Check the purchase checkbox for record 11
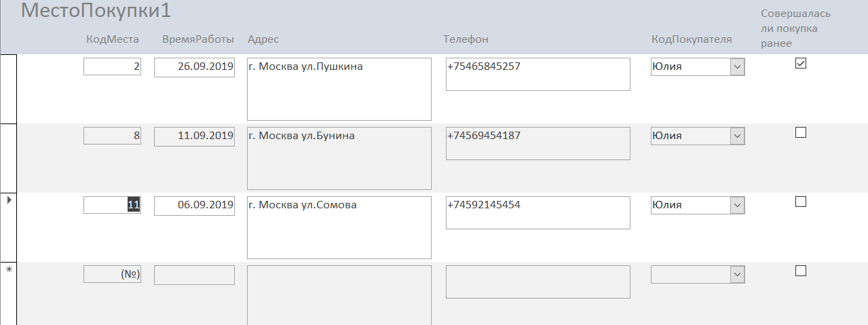 801,202
